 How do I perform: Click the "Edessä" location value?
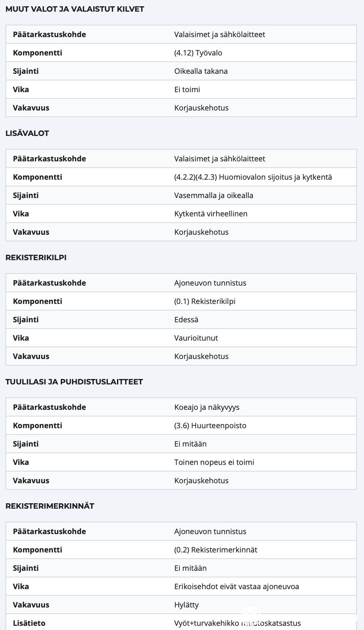186,320
